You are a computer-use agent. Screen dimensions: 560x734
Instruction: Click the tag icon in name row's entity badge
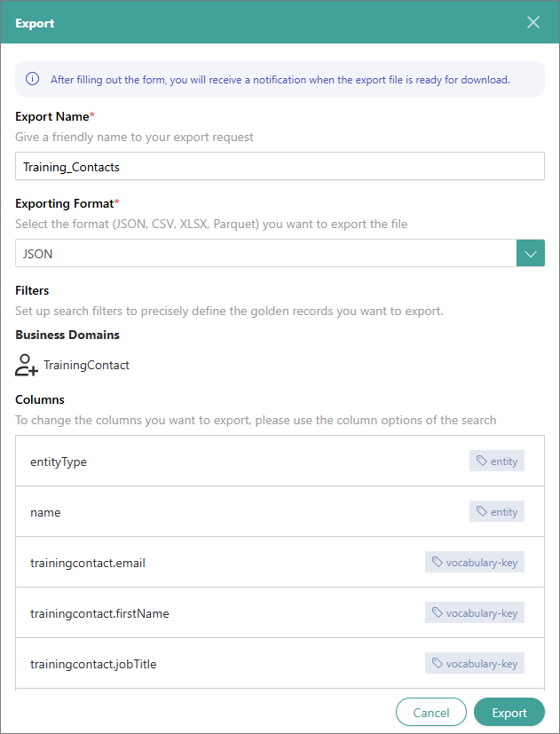pyautogui.click(x=481, y=511)
